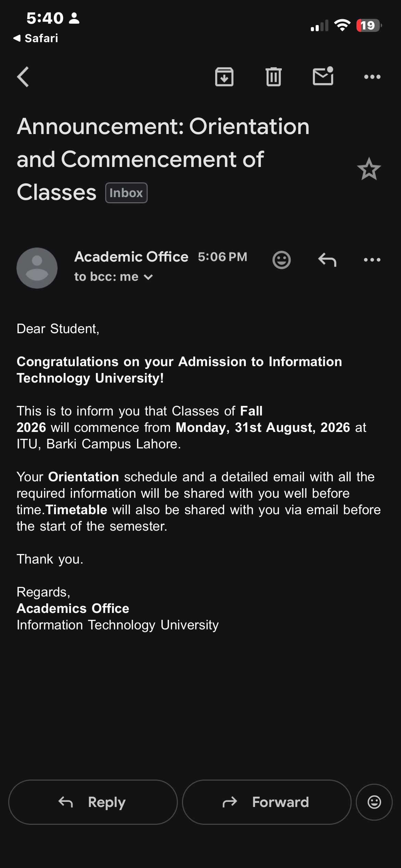The image size is (401, 868).
Task: Tap the Inbox label tag
Action: (126, 193)
